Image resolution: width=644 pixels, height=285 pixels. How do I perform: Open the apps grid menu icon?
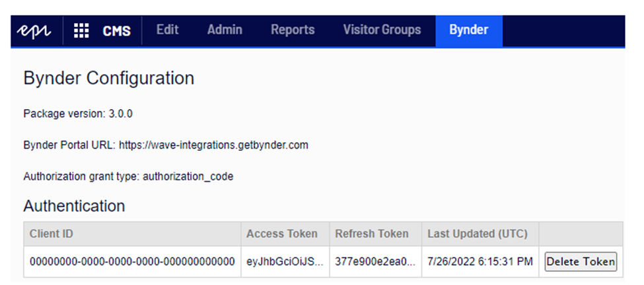81,30
